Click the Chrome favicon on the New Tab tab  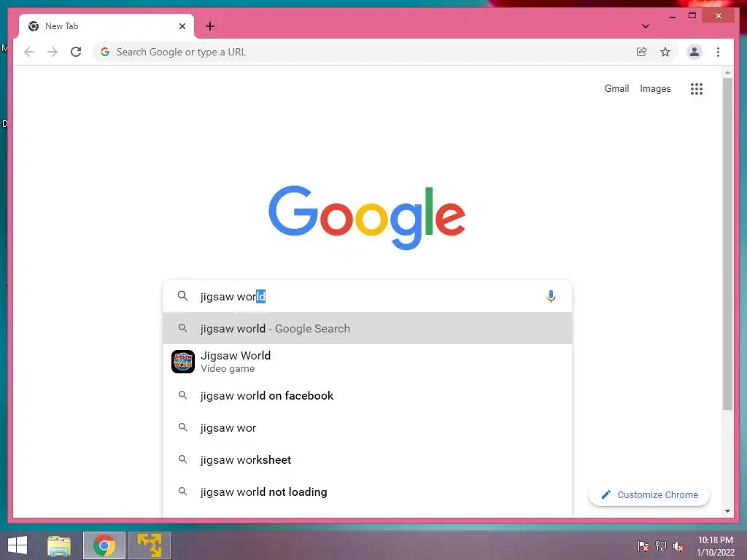[x=34, y=26]
